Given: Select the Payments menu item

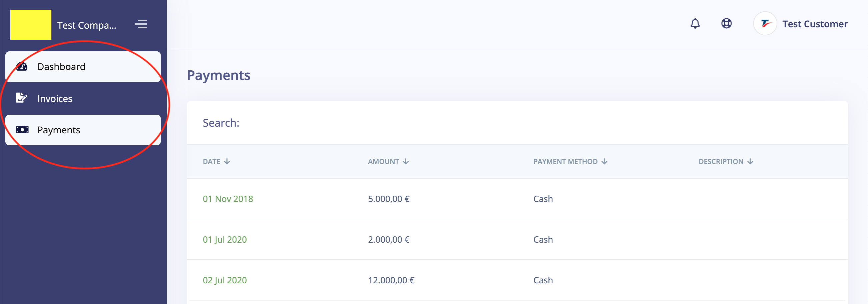Looking at the screenshot, I should click(x=83, y=130).
